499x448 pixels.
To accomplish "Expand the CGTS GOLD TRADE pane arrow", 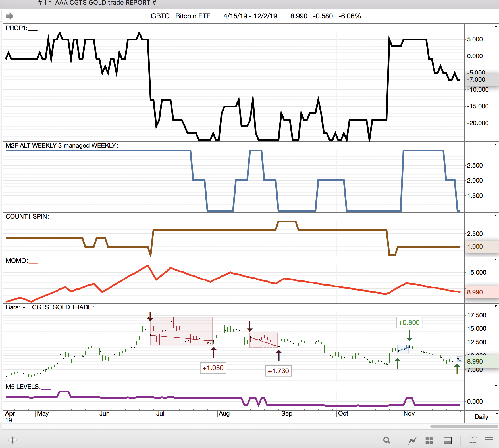I will coord(496,306).
